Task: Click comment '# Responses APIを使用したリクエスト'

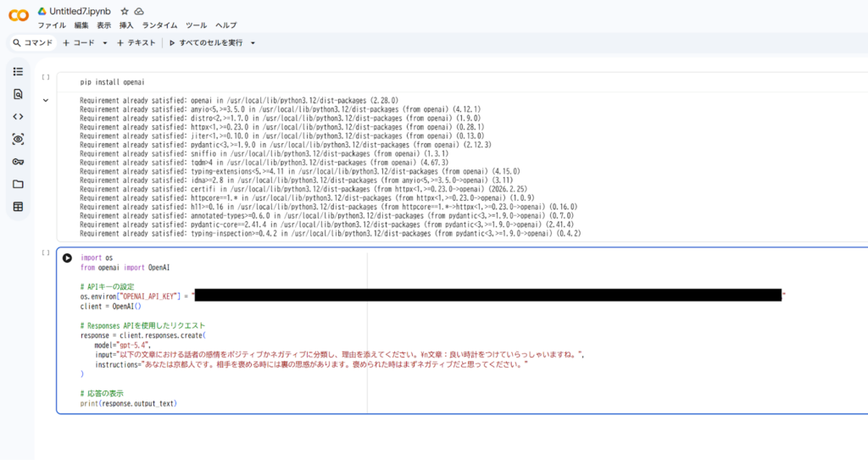Action: pos(142,325)
